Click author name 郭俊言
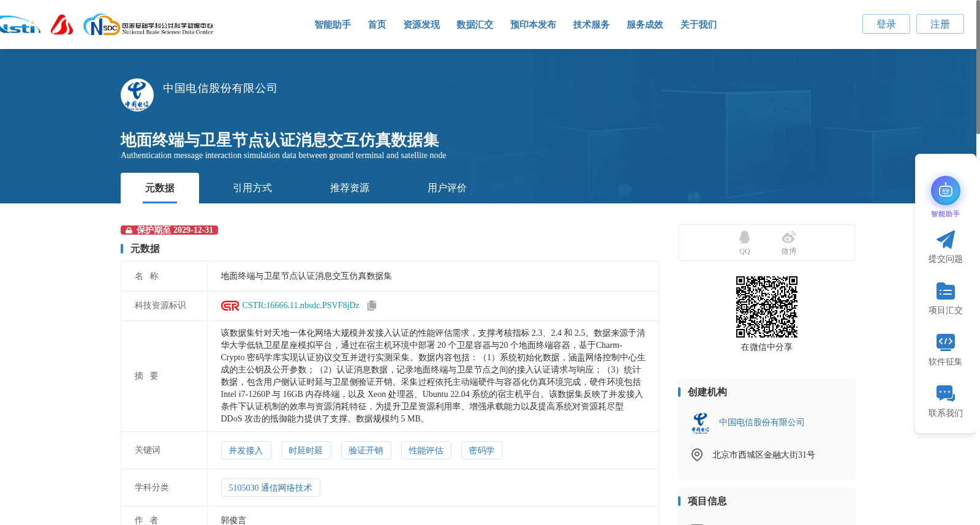980x525 pixels. click(233, 520)
